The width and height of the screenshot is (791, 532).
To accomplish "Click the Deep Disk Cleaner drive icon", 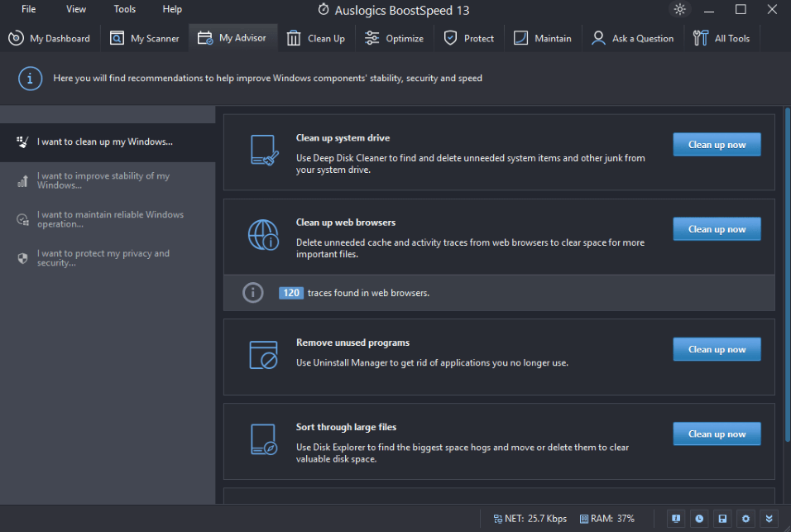I will [264, 151].
